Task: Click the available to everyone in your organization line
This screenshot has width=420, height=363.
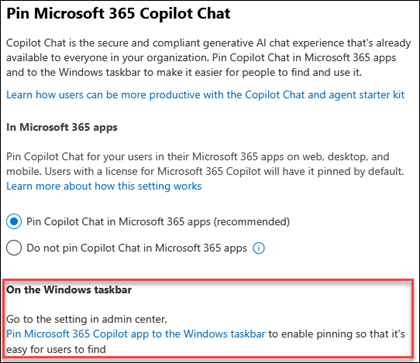Action: click(x=201, y=57)
